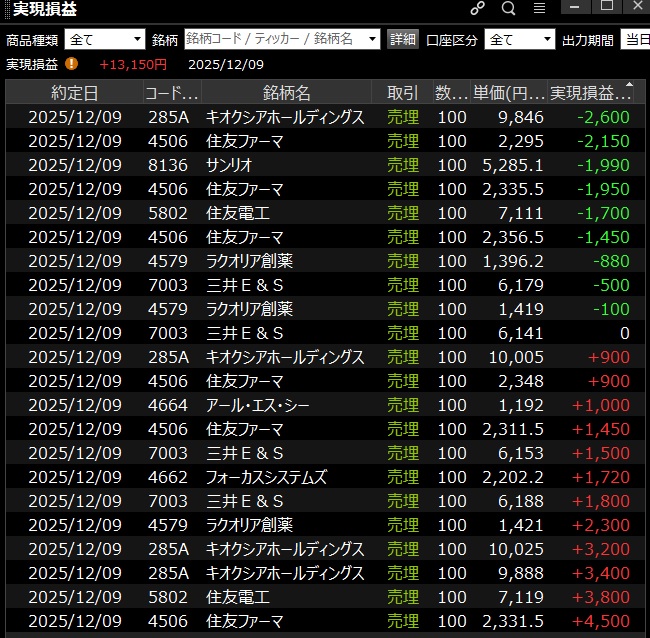
Task: Sort by the 銘柄名 column header
Action: (x=287, y=93)
